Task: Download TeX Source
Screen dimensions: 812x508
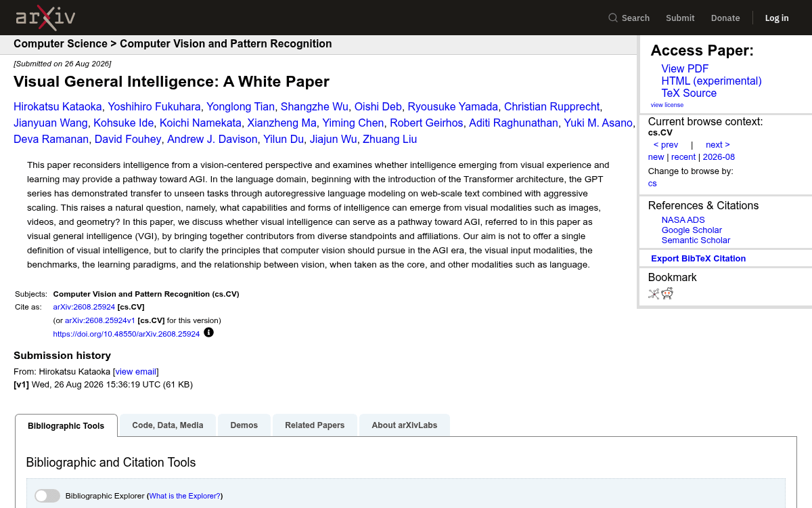Action: click(689, 93)
